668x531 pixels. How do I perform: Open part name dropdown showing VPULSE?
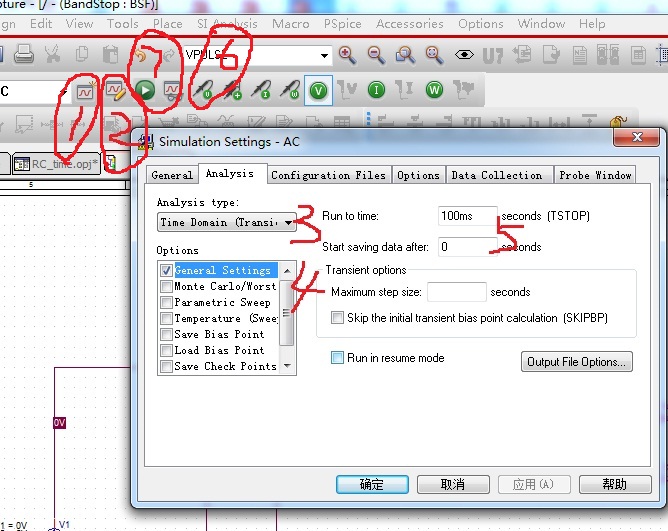pos(324,55)
